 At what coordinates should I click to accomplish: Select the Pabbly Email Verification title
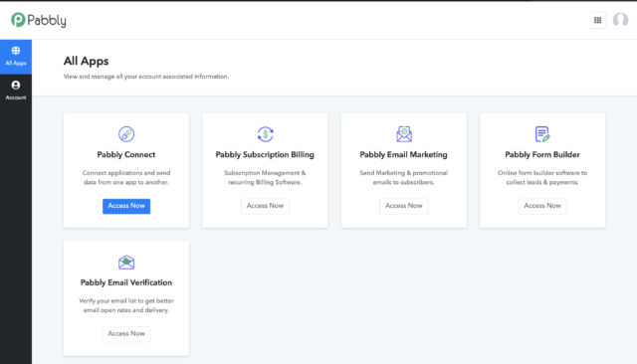(x=126, y=282)
